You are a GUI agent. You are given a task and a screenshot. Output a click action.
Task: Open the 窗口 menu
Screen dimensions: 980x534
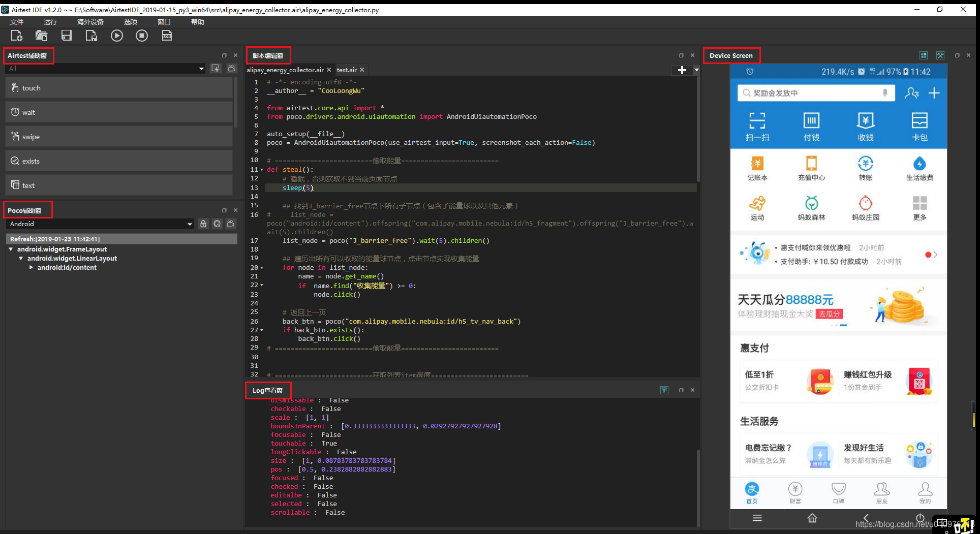coord(164,22)
